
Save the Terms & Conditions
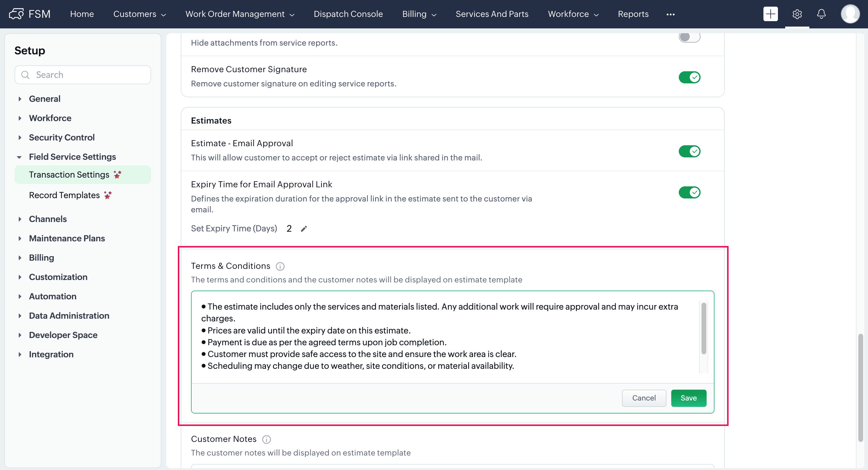pyautogui.click(x=688, y=398)
